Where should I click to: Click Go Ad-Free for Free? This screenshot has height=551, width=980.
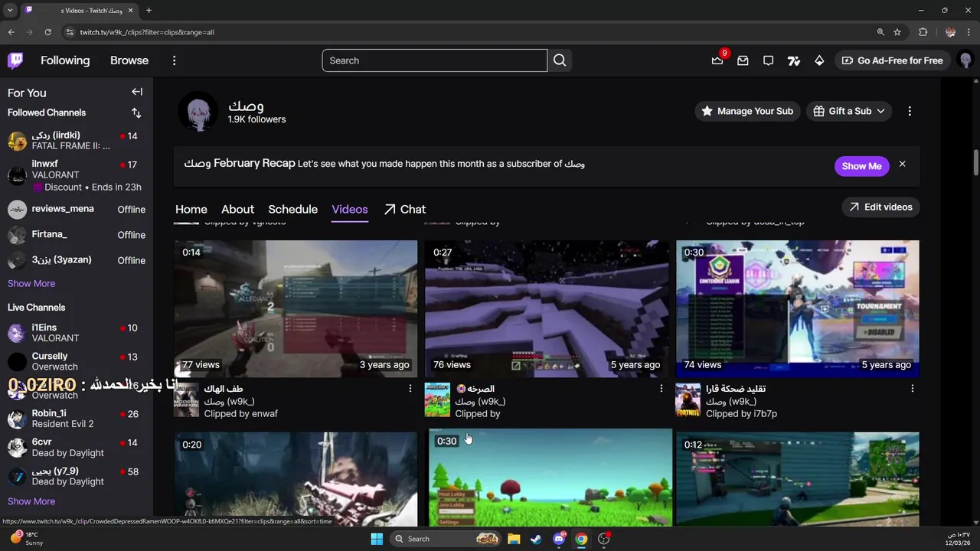click(892, 60)
